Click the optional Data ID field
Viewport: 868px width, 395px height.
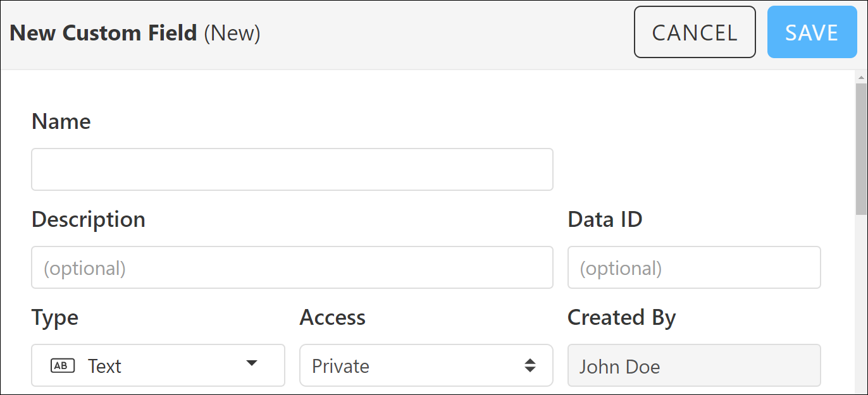(694, 267)
